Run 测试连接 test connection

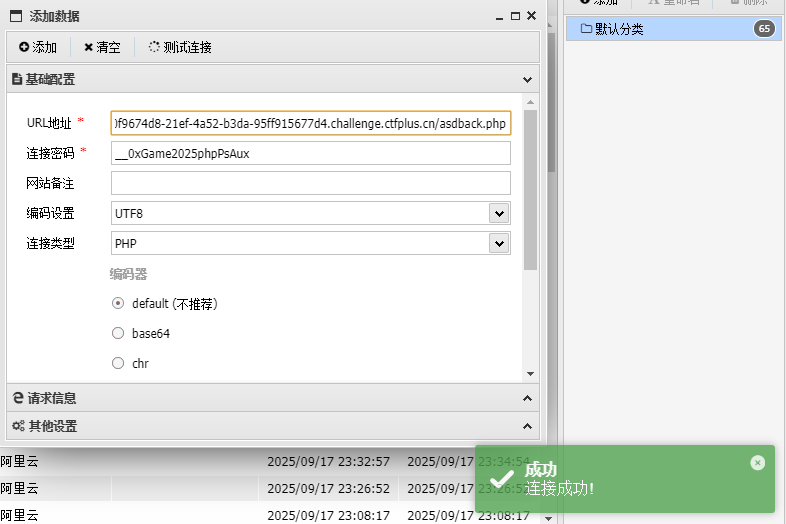[180, 47]
